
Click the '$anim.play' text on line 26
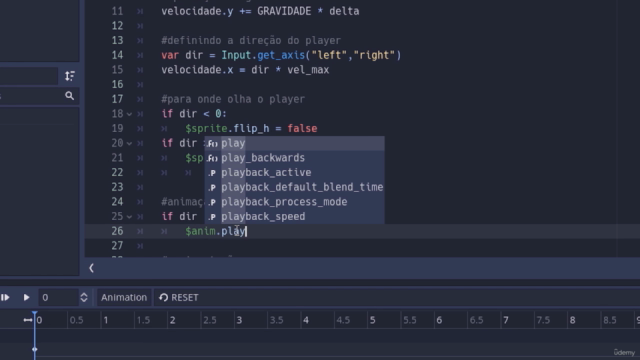tap(216, 231)
